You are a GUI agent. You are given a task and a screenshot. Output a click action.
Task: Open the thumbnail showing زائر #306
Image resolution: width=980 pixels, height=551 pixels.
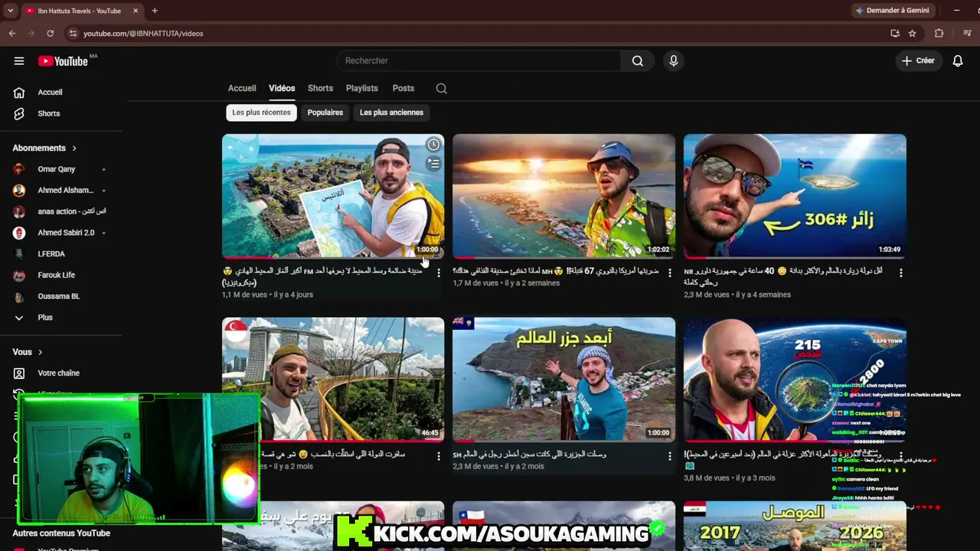tap(795, 197)
